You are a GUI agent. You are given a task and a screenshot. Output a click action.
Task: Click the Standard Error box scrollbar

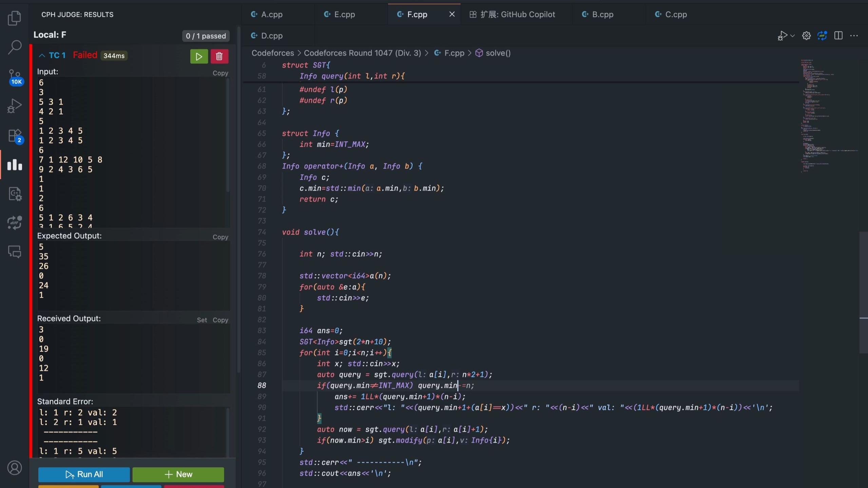tap(228, 432)
